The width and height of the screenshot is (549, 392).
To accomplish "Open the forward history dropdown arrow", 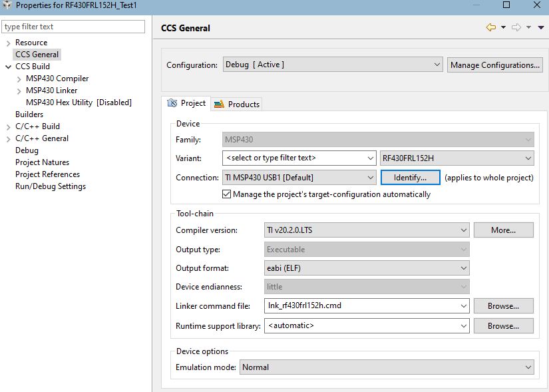I will click(528, 27).
